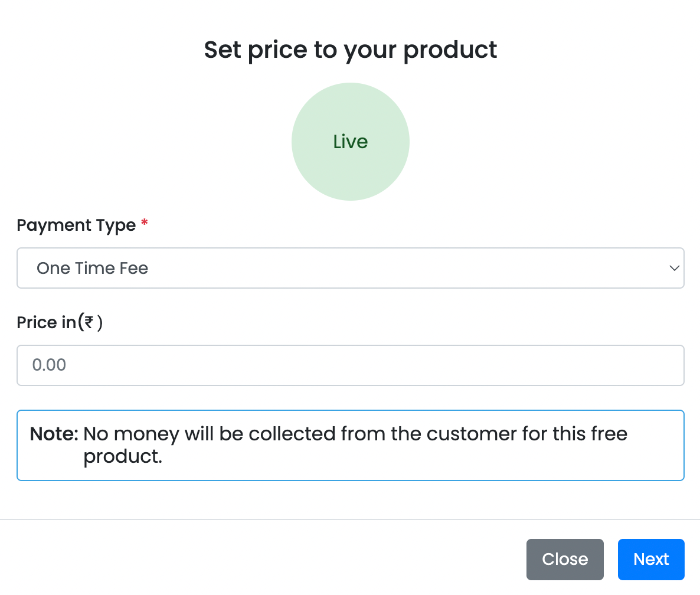Click the word "product." ending the note

(123, 456)
